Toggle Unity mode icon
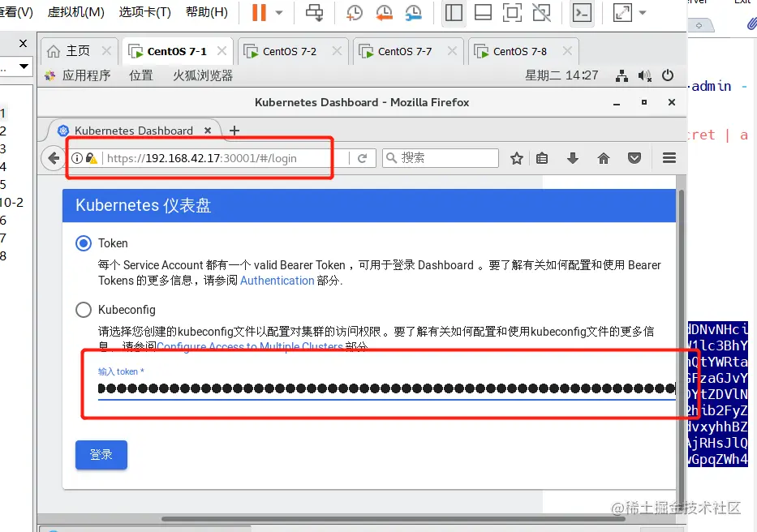757x532 pixels. pos(542,12)
